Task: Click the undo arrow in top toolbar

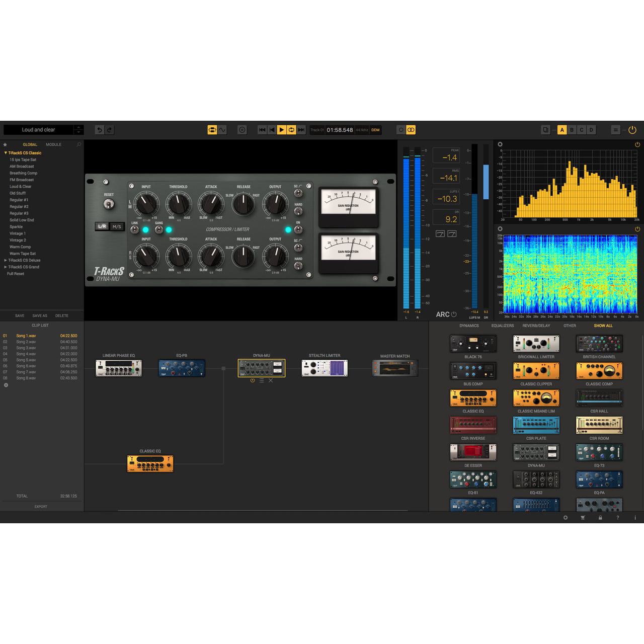Action: (x=100, y=130)
